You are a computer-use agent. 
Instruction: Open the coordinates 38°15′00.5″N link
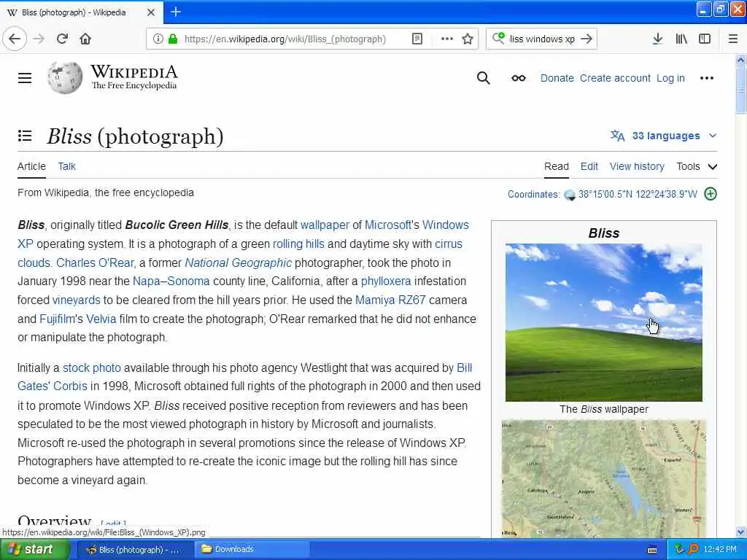[x=638, y=194]
